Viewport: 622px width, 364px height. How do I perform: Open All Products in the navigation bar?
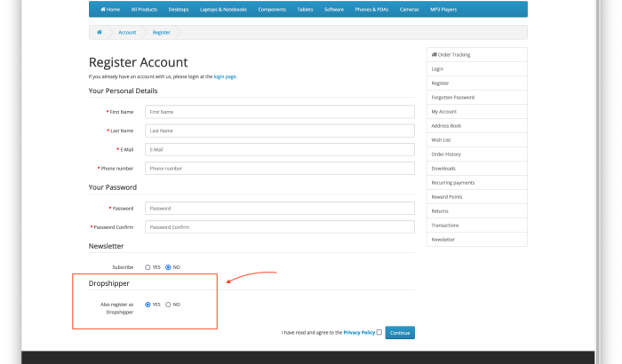[x=144, y=9]
